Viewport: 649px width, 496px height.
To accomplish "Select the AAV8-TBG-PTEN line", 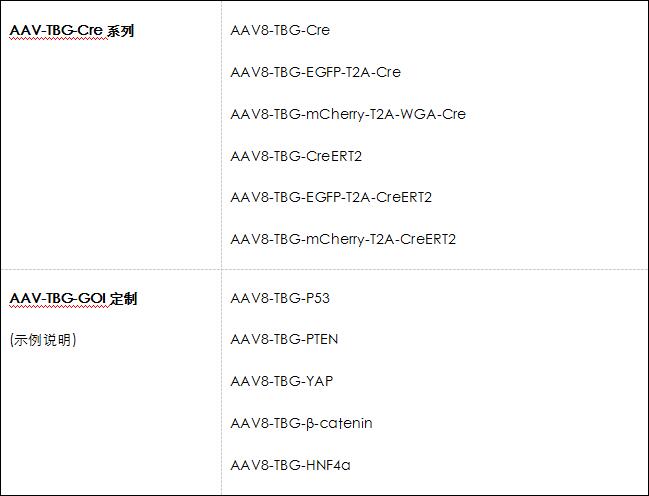I will 284,339.
